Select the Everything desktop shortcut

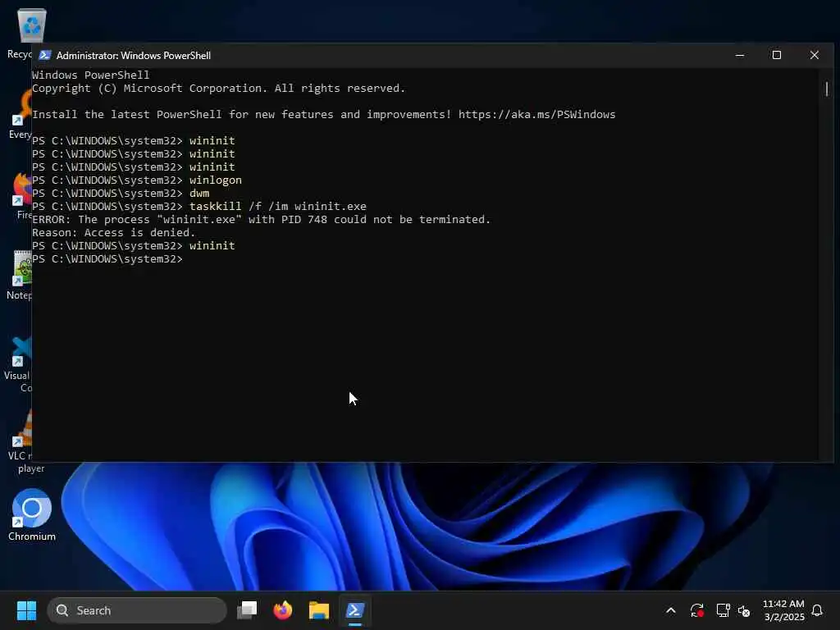21,114
